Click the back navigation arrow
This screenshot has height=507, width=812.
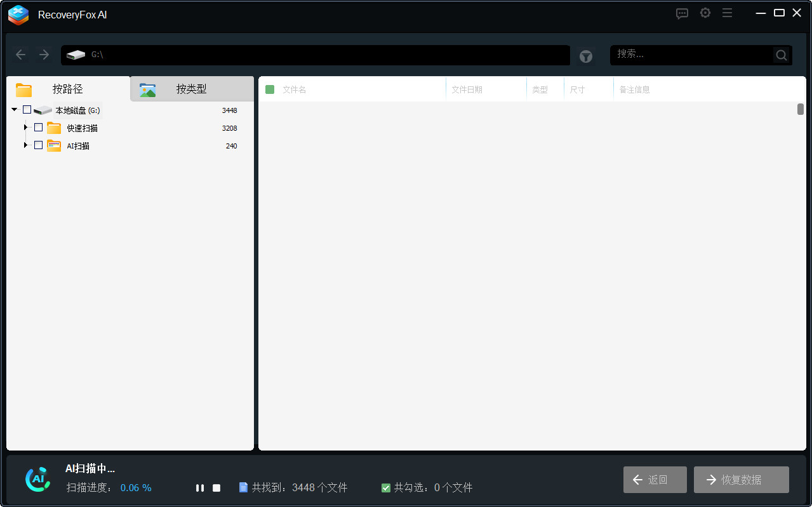tap(20, 55)
